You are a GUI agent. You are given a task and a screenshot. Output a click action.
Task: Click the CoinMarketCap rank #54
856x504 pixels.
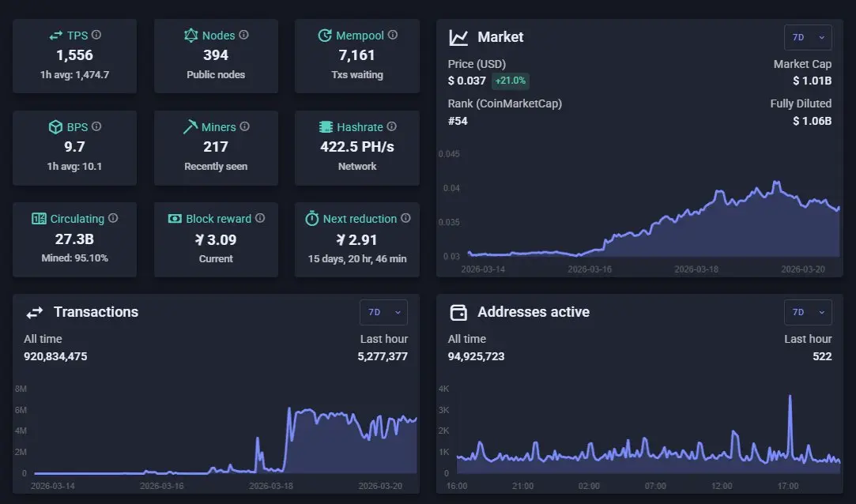point(458,121)
